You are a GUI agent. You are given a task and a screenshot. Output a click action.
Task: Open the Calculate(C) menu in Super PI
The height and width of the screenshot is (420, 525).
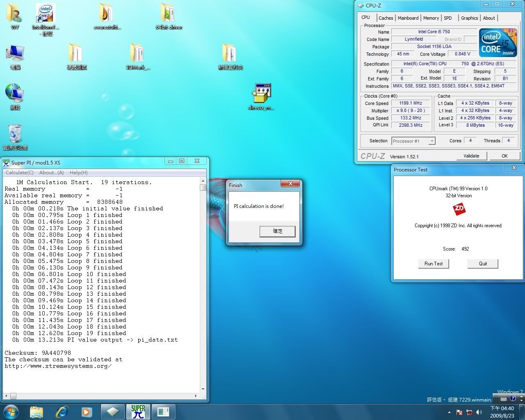pyautogui.click(x=20, y=173)
